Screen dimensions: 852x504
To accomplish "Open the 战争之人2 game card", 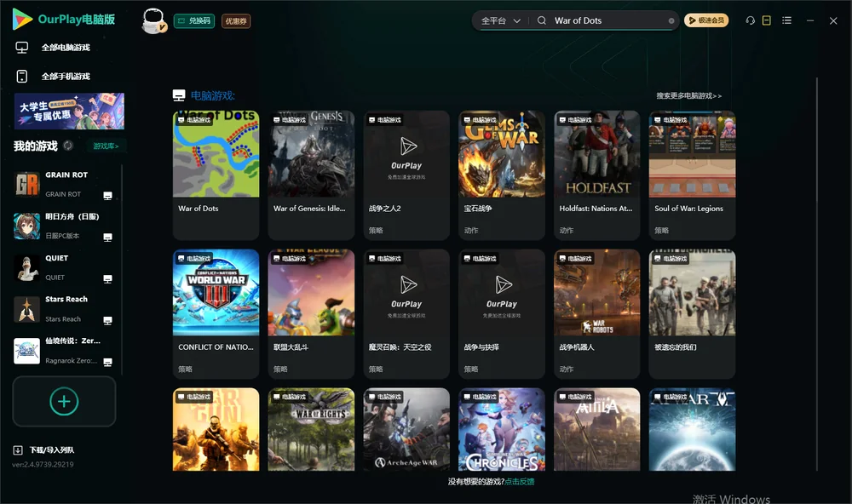I will tap(406, 175).
